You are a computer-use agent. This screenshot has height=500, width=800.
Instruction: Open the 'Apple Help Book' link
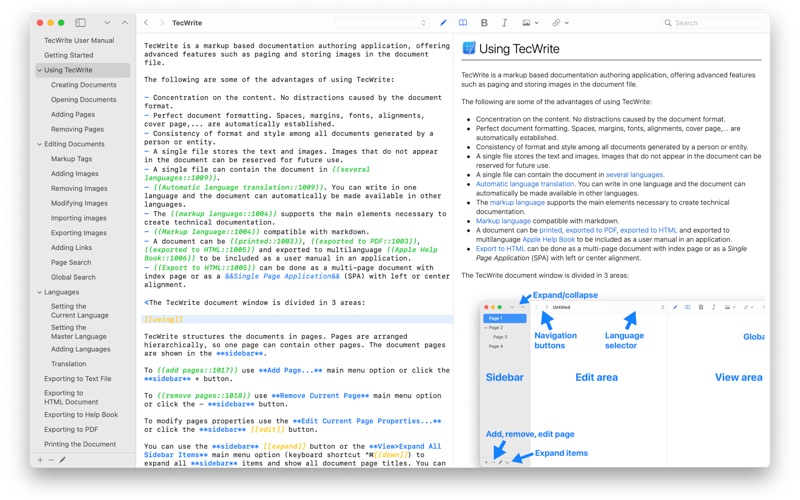(x=548, y=239)
